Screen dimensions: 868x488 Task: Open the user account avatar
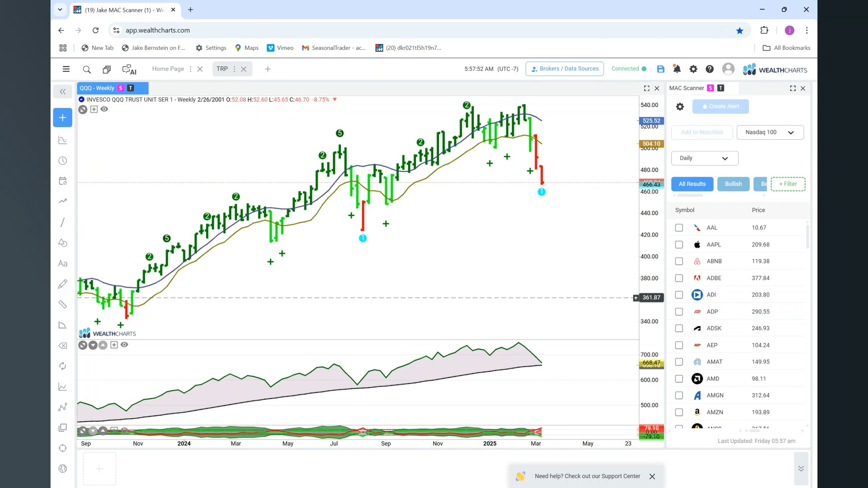point(728,69)
